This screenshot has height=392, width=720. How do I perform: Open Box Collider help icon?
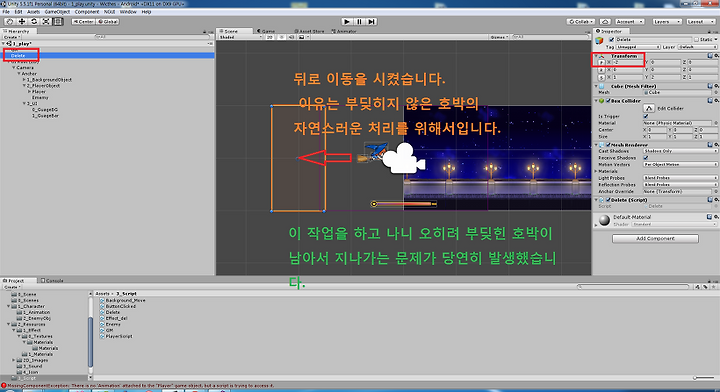click(710, 101)
